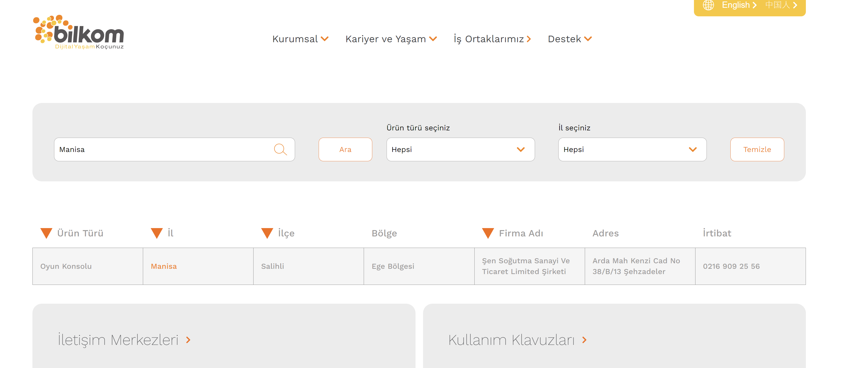Click the Ara search button
Viewport: 868px width, 368px height.
345,149
